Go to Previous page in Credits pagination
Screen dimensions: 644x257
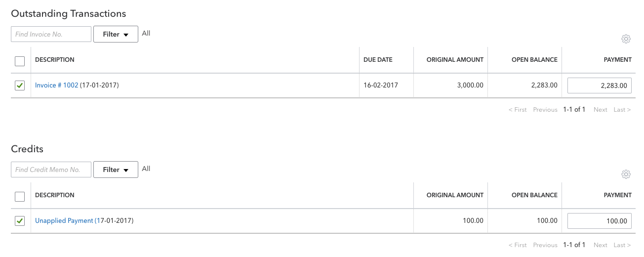(545, 245)
